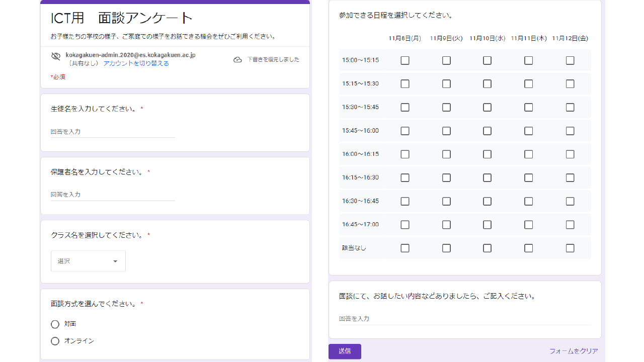
Task: Click the 生徒名 answer input field
Action: tap(113, 132)
